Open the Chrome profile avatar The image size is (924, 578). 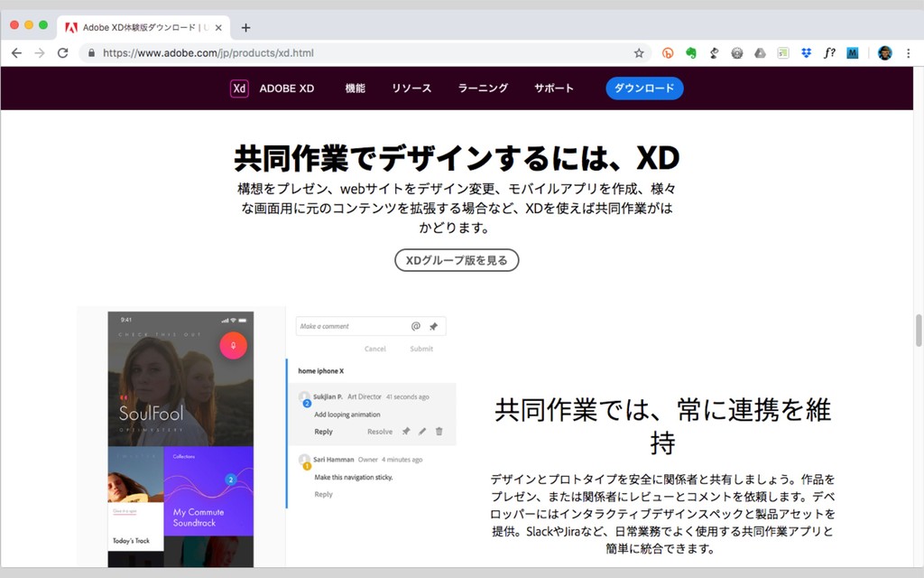point(884,53)
